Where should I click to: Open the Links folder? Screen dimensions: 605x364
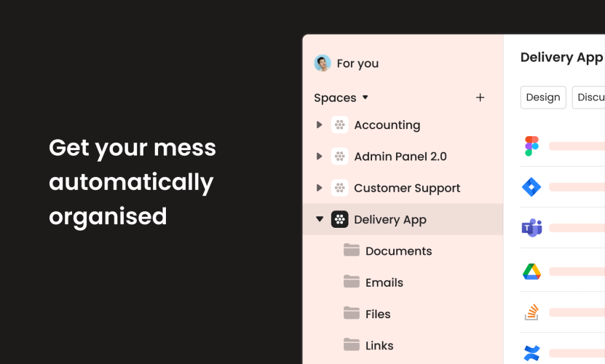[x=379, y=346]
